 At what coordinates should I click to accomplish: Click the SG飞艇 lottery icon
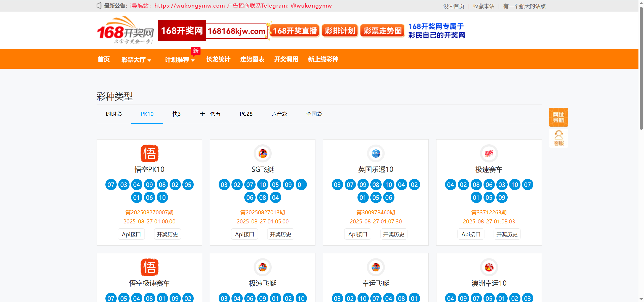pyautogui.click(x=262, y=153)
